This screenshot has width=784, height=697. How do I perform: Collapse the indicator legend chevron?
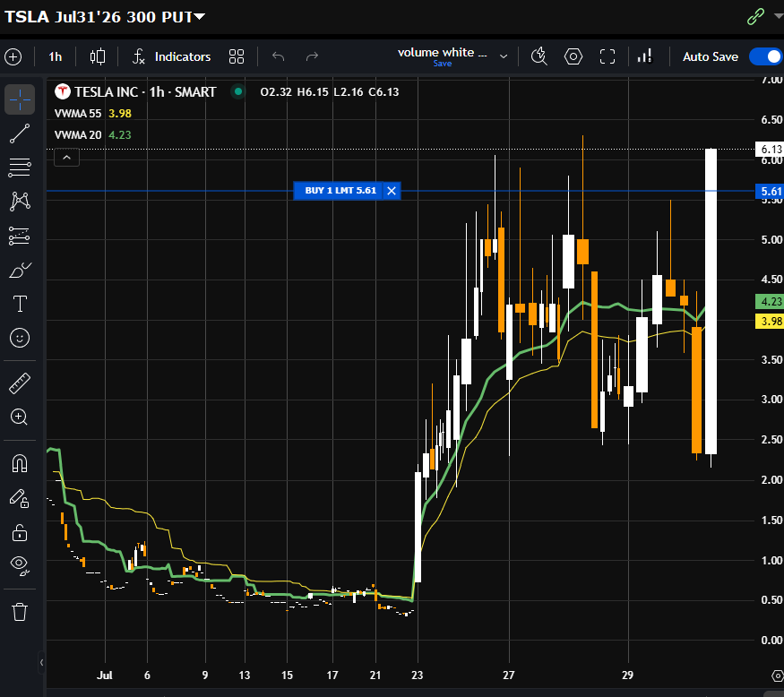[x=66, y=158]
